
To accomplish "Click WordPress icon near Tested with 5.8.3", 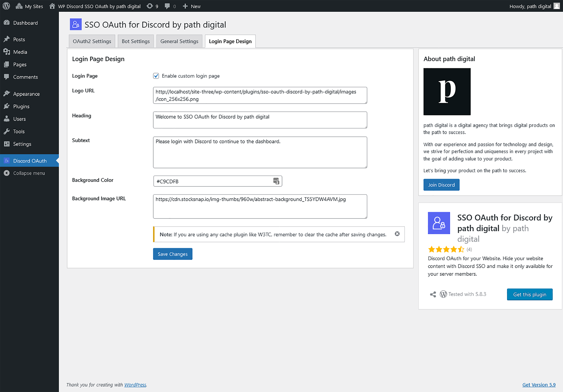I will (443, 294).
